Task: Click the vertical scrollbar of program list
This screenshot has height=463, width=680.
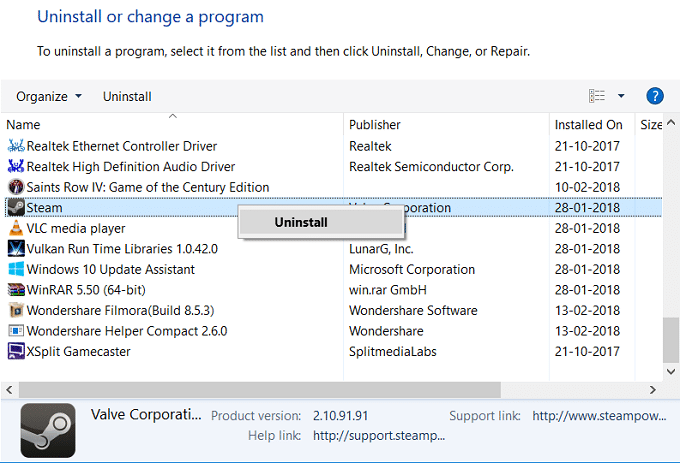Action: [671, 340]
